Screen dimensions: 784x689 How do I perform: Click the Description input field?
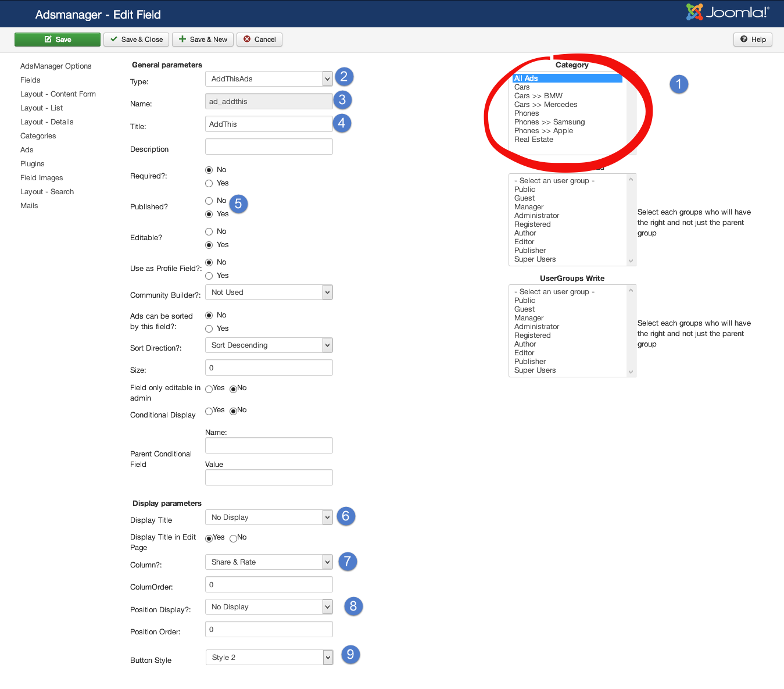[269, 147]
